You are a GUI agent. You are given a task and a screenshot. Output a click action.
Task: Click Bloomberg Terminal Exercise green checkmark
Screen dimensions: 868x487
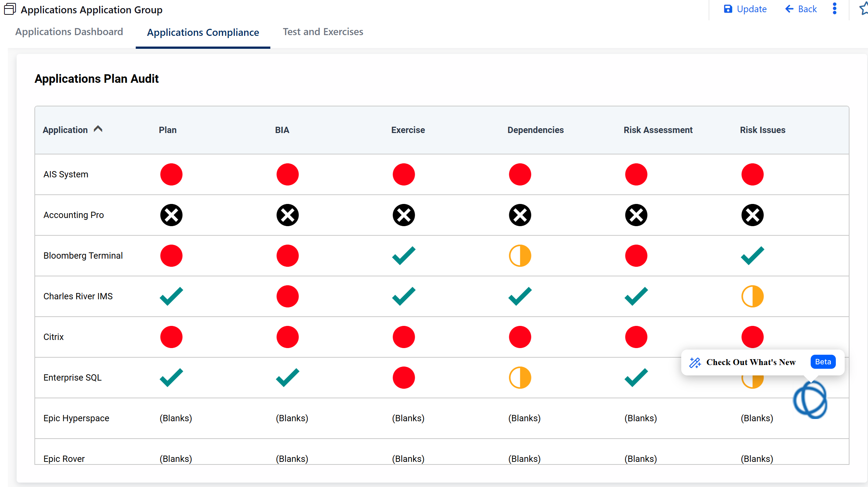pyautogui.click(x=403, y=256)
